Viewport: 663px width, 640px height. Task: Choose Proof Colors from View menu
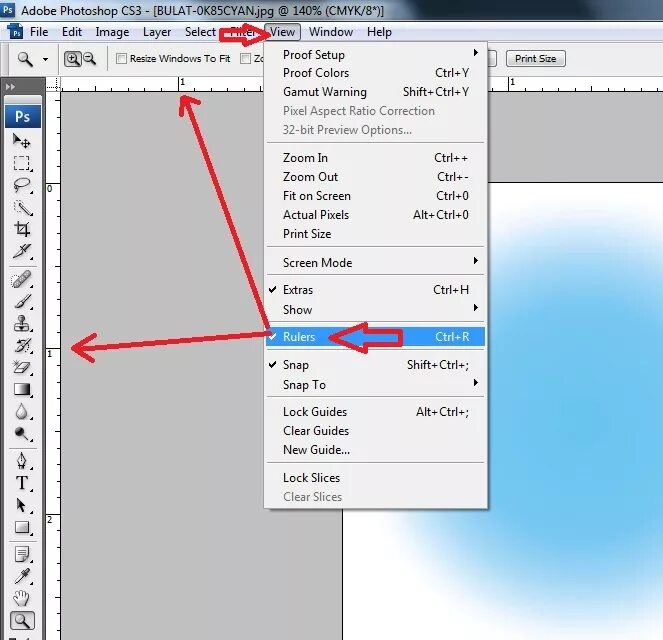[x=375, y=73]
